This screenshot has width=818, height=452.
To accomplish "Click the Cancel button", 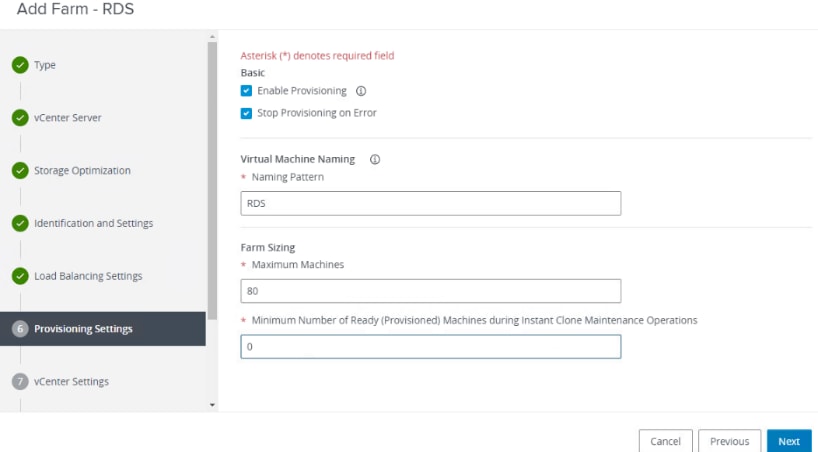I will [x=665, y=441].
